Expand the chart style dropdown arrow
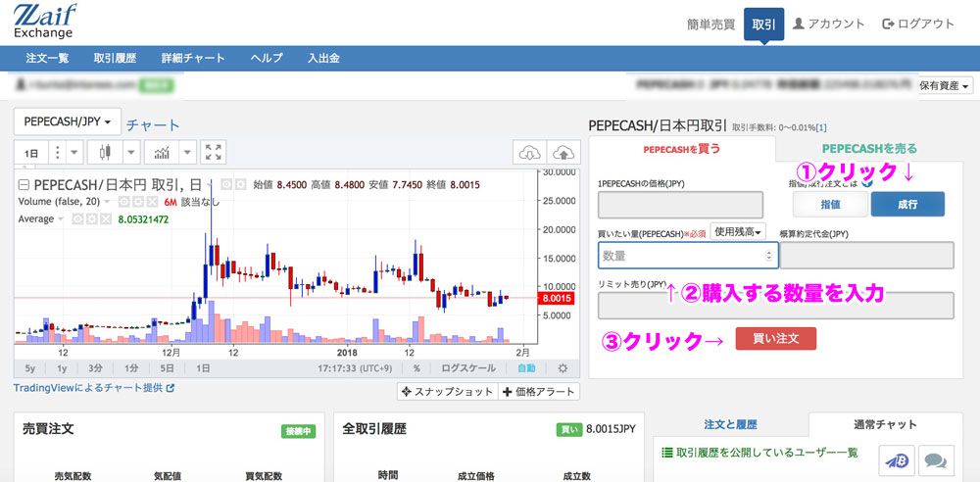This screenshot has height=482, width=980. pos(132,152)
